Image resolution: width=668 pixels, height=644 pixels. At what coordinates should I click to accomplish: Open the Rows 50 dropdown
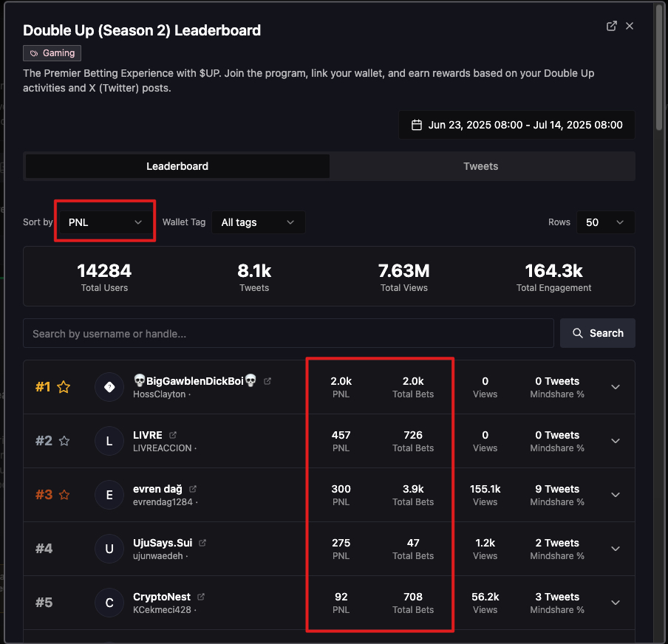(605, 222)
